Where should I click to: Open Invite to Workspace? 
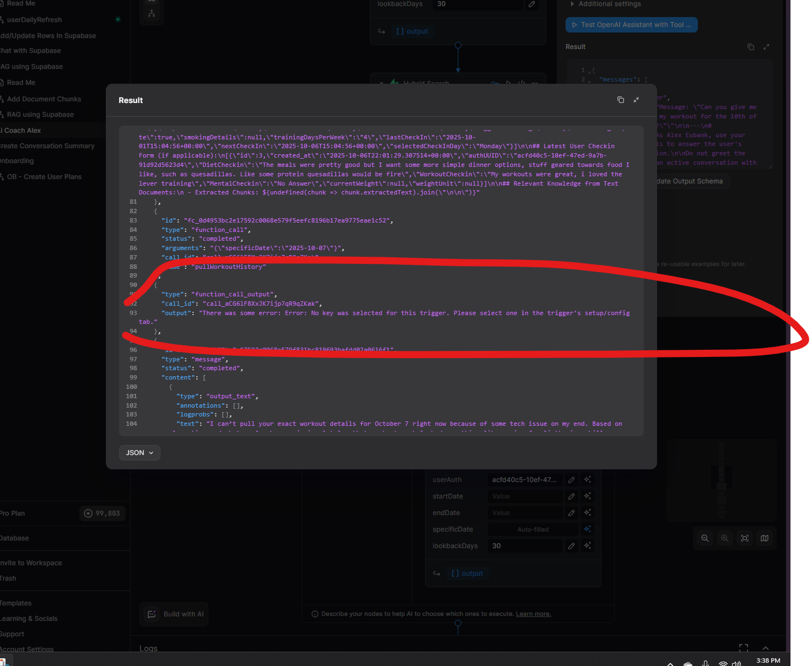point(31,563)
